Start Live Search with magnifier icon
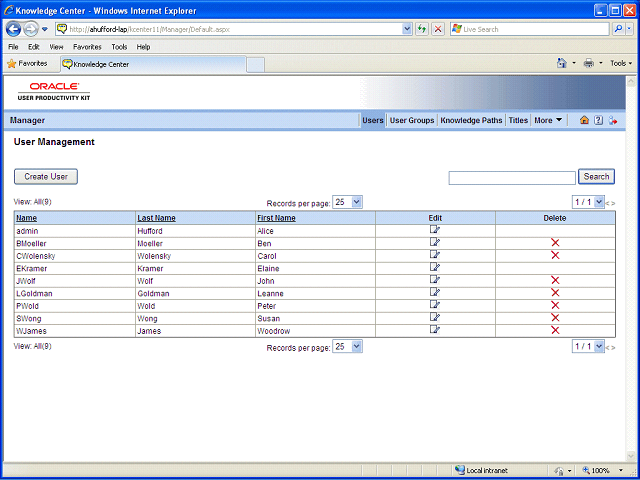 [x=619, y=29]
